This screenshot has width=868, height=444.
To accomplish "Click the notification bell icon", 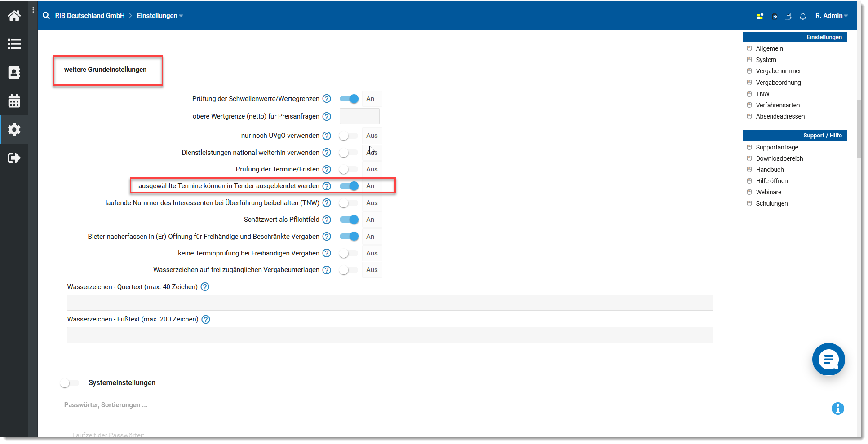I will pyautogui.click(x=802, y=16).
